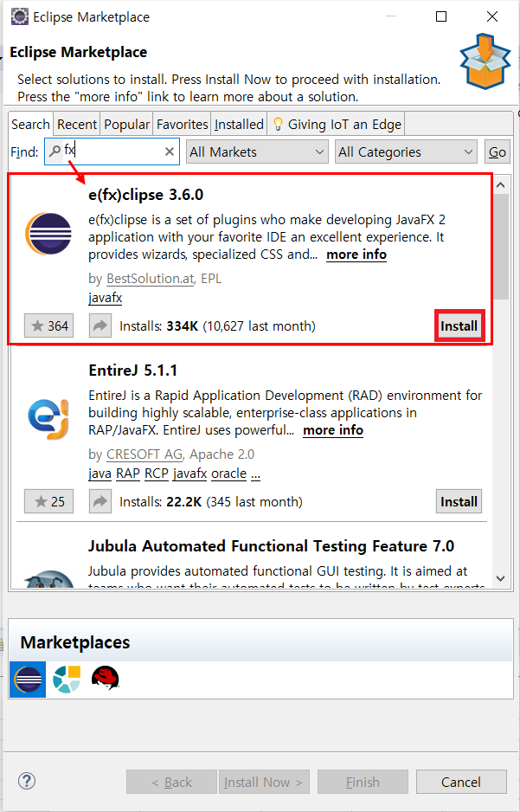Screen dimensions: 520x812
Task: Click the Back button
Action: (x=171, y=782)
